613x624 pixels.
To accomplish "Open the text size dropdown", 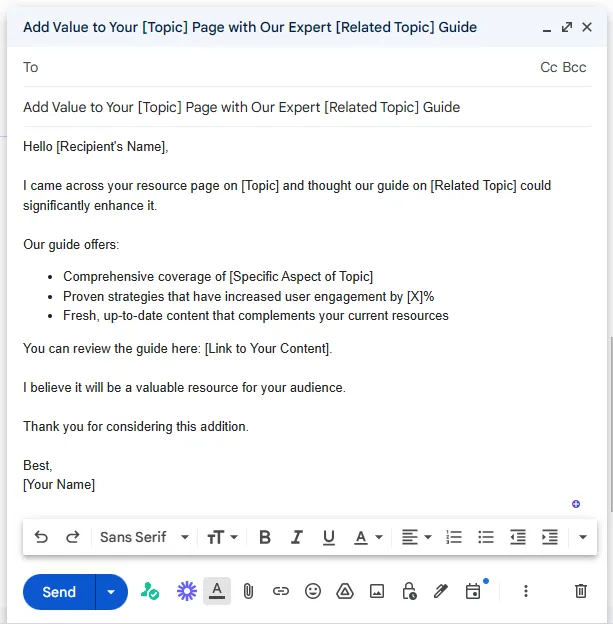I will pyautogui.click(x=222, y=537).
